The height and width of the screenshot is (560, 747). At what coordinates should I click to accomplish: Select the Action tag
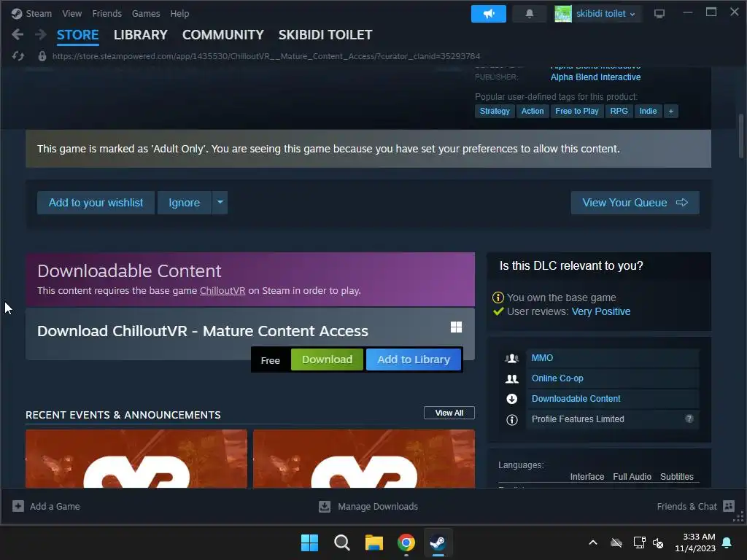532,111
